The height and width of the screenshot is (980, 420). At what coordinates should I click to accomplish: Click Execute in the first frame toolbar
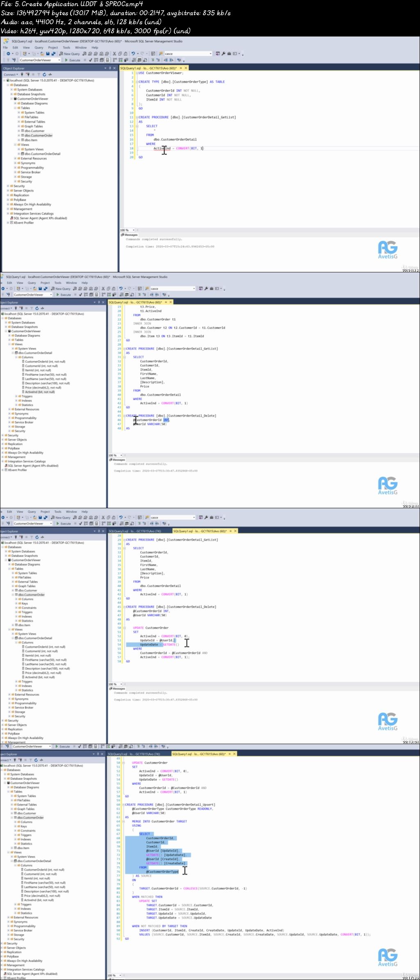pyautogui.click(x=73, y=60)
